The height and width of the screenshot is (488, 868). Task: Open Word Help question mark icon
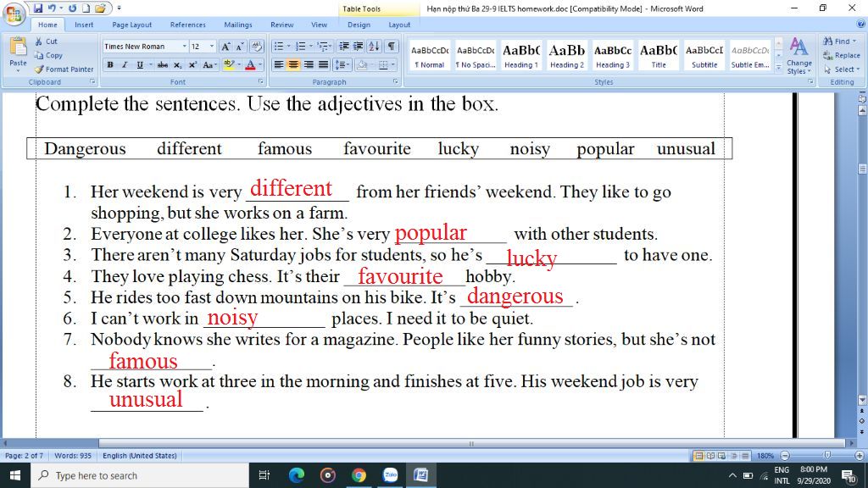click(x=861, y=25)
